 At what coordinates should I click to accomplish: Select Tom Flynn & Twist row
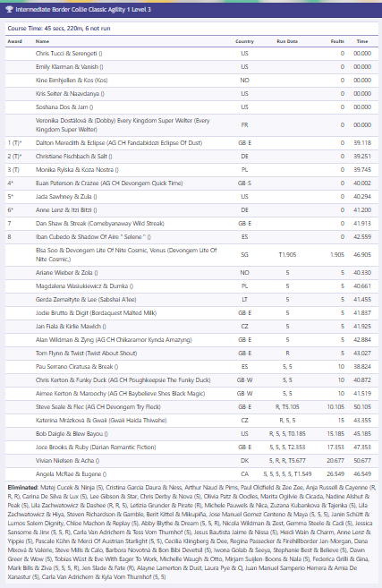click(191, 354)
